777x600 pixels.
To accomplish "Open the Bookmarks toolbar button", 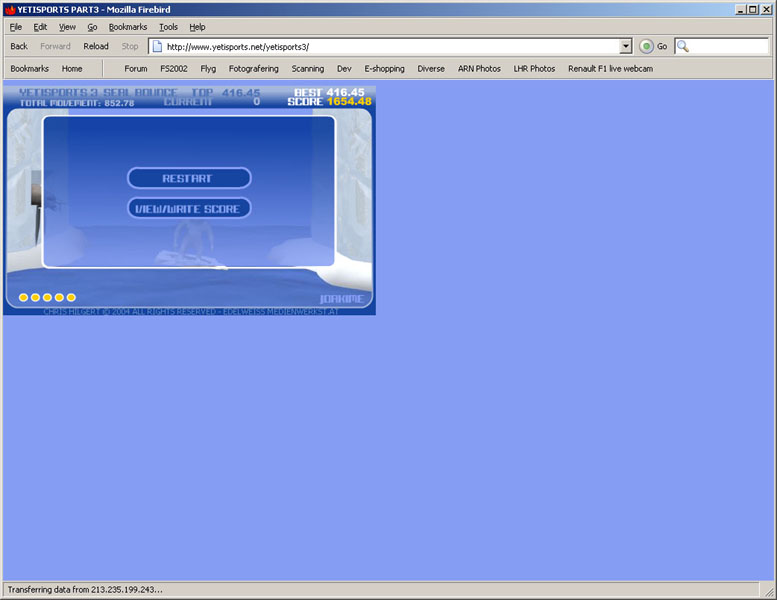I will click(x=30, y=68).
